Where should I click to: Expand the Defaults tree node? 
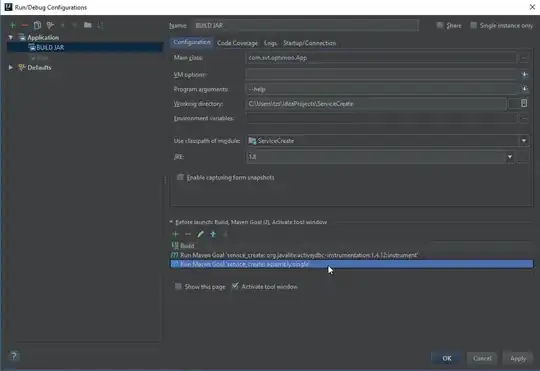click(11, 68)
